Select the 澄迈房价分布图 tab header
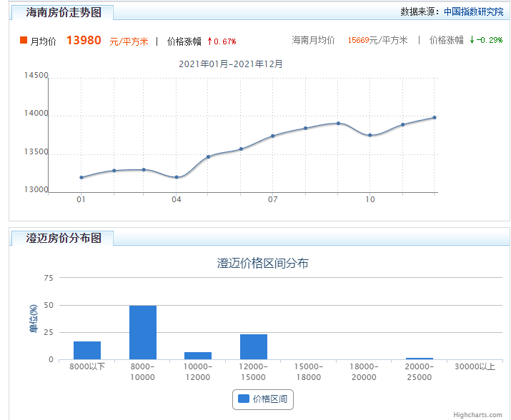Viewport: 511px width, 420px height. pyautogui.click(x=63, y=238)
